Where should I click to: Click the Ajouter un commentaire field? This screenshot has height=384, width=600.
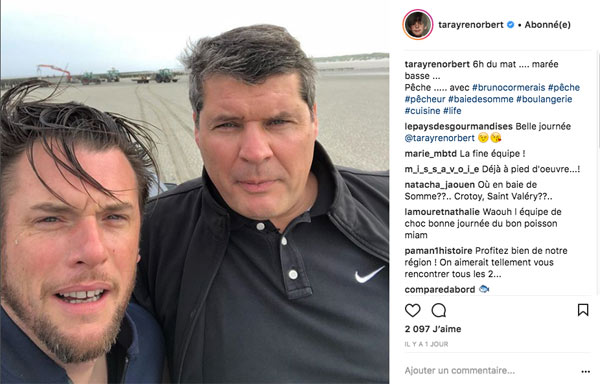490,371
